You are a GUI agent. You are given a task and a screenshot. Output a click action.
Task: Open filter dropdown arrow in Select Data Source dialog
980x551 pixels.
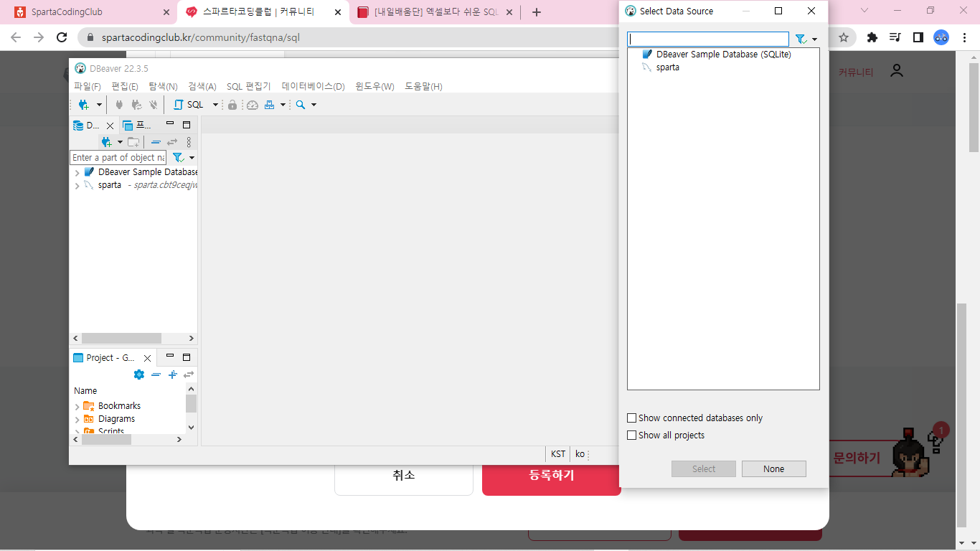tap(814, 39)
